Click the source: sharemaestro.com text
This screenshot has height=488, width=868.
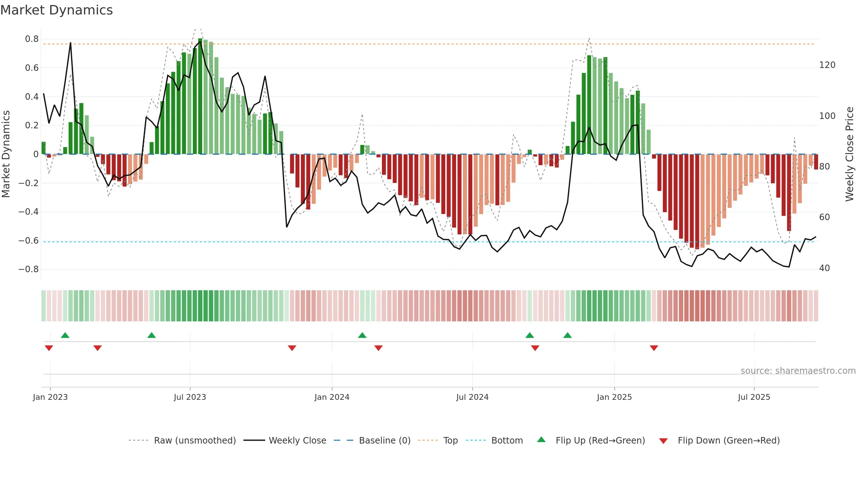point(798,371)
